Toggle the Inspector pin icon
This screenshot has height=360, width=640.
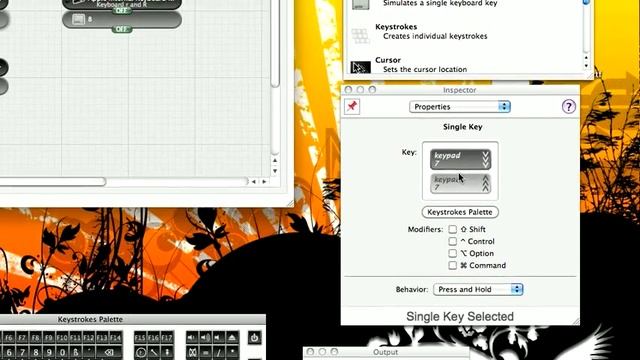click(352, 107)
